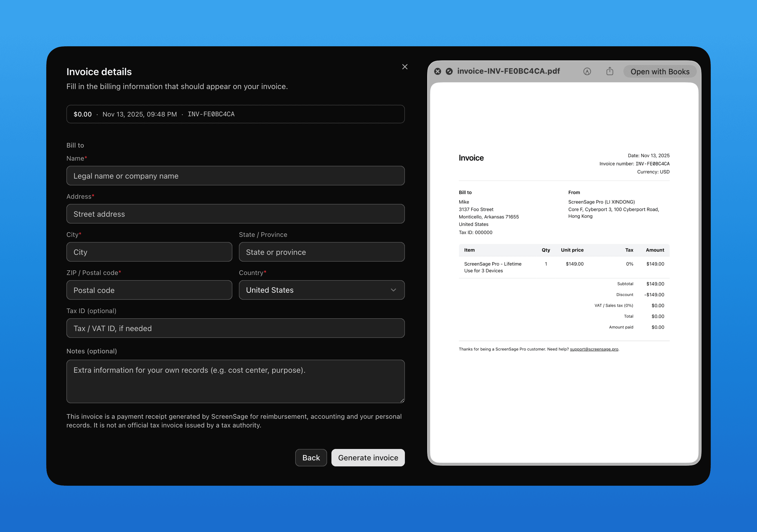
Task: Click the chevron arrow in Country field
Action: pyautogui.click(x=393, y=290)
